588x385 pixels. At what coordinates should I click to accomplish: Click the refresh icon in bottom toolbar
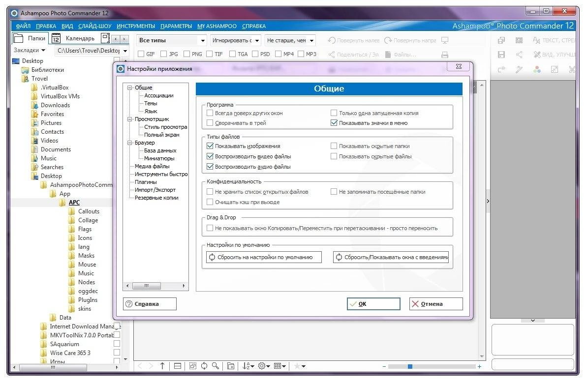point(204,366)
